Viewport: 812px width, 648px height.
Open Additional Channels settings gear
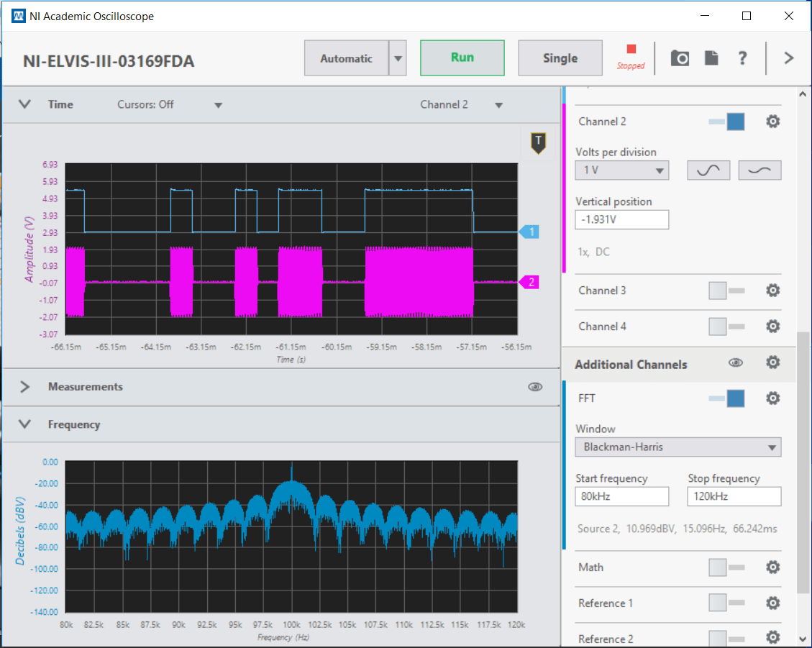tap(772, 362)
